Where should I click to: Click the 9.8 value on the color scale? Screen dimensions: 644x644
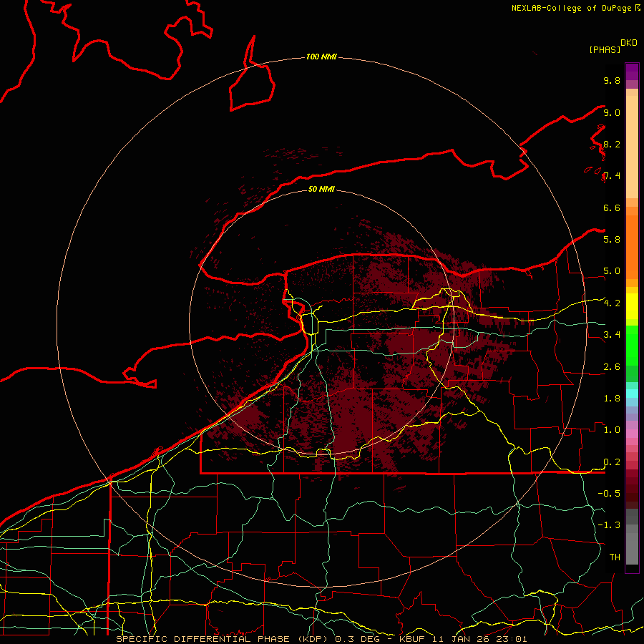[x=611, y=81]
